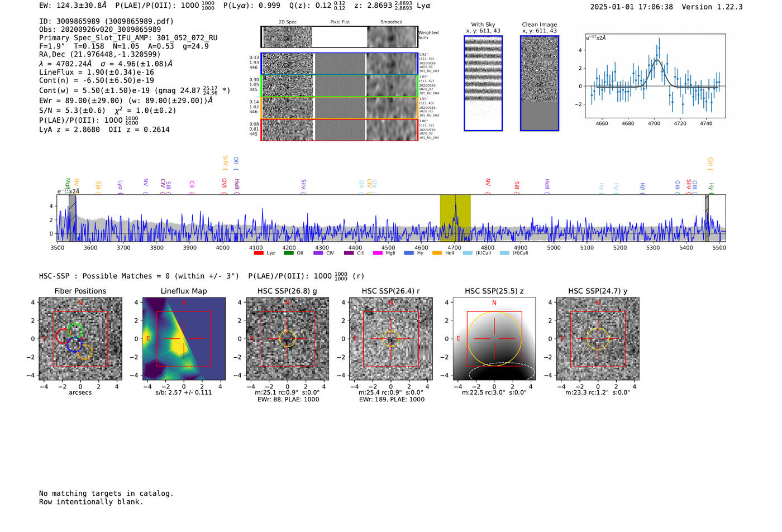Click the (K)CaII legend swatch
The image size is (782, 532).
468,253
